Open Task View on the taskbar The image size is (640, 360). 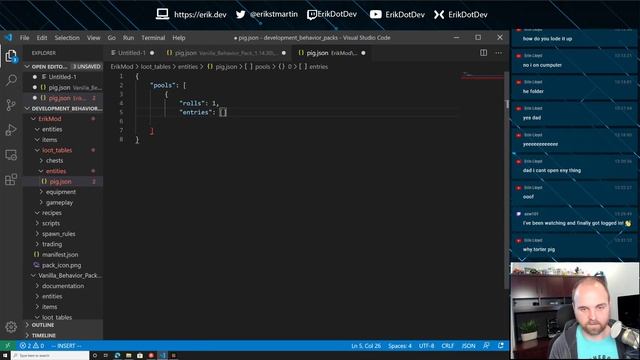(106, 356)
